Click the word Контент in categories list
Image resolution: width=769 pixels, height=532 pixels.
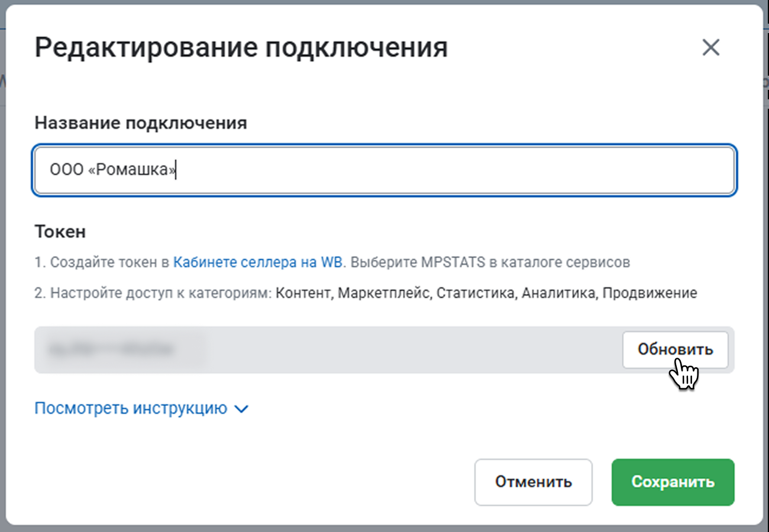coord(303,293)
